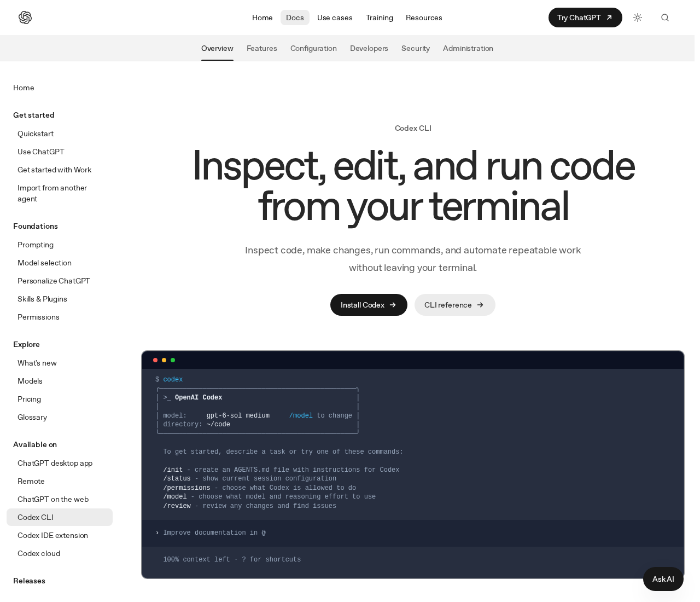Open the Use ChatGPT sidebar link
Image resolution: width=700 pixels, height=602 pixels.
tap(41, 152)
